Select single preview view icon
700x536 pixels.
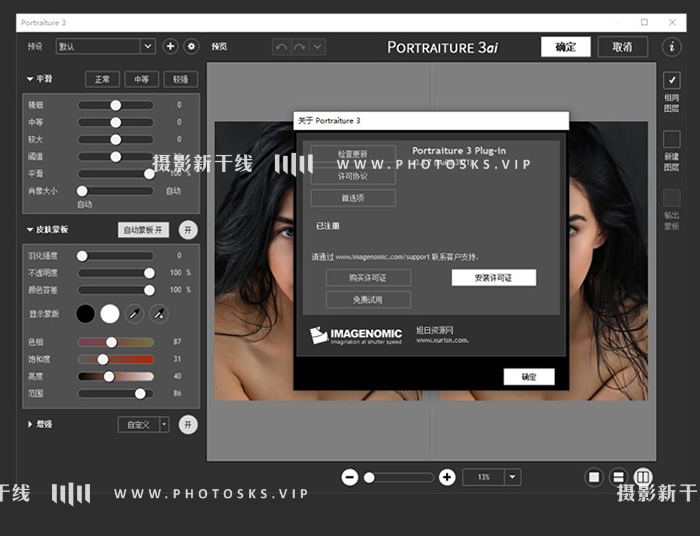pyautogui.click(x=594, y=478)
